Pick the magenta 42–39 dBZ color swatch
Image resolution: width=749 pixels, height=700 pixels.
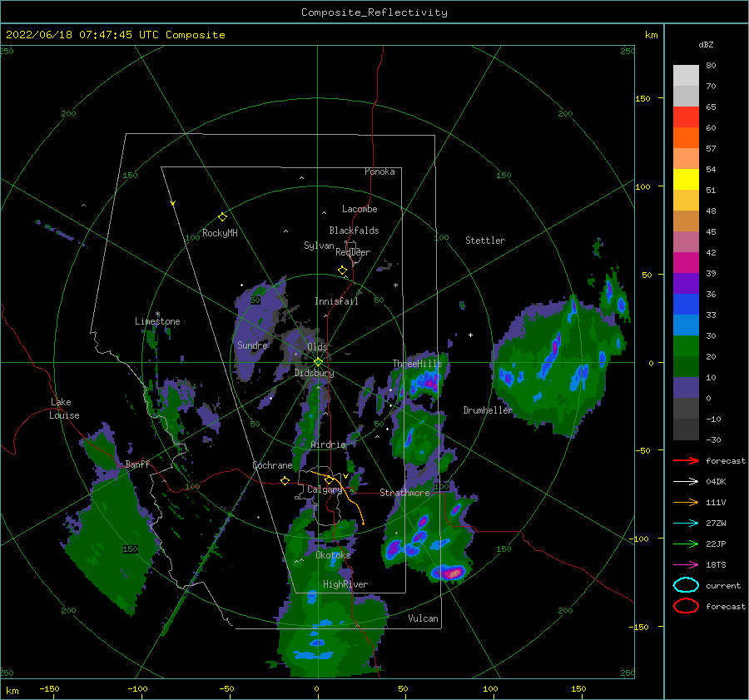click(686, 263)
